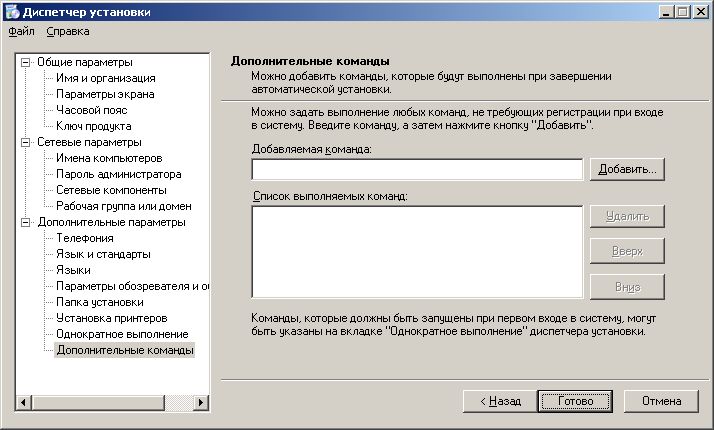Select Имя и организация in tree
This screenshot has height=430, width=714.
pos(105,78)
